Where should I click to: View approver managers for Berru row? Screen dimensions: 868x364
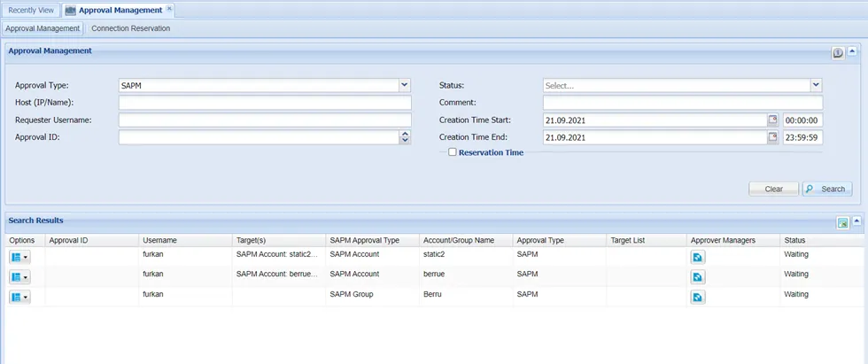coord(698,298)
